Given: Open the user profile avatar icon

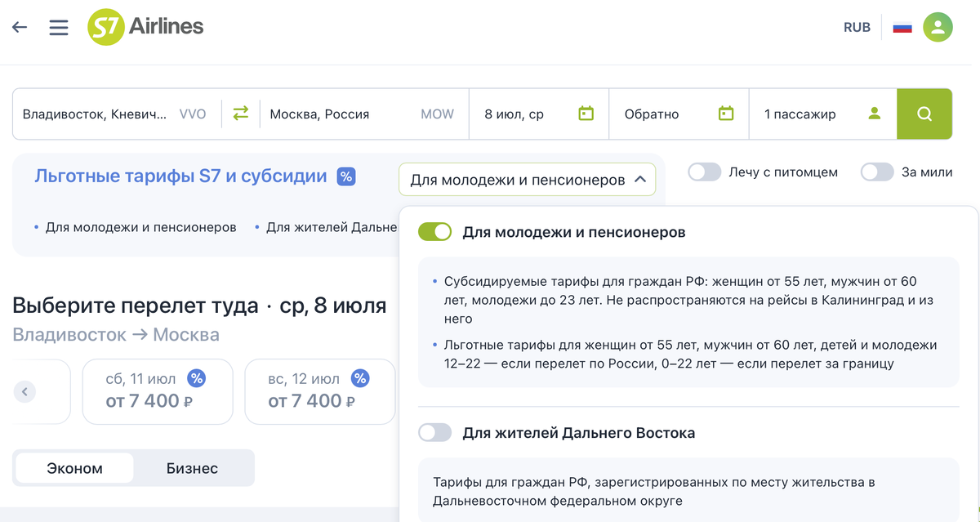Looking at the screenshot, I should [938, 26].
